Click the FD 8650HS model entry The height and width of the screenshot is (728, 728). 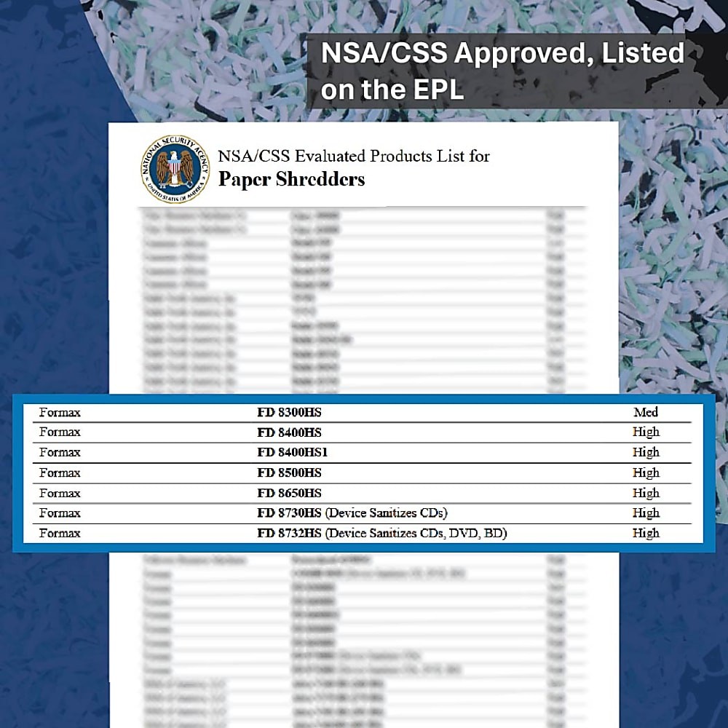[x=289, y=493]
